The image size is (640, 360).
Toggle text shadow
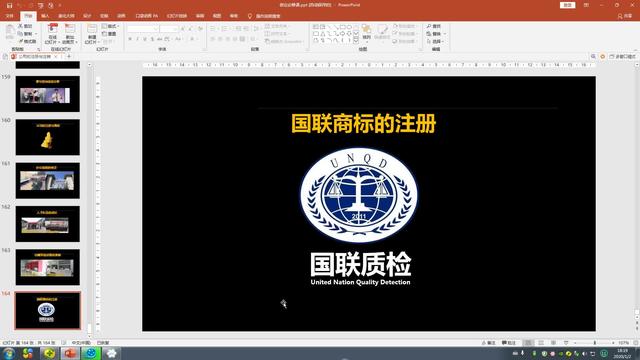pyautogui.click(x=152, y=39)
